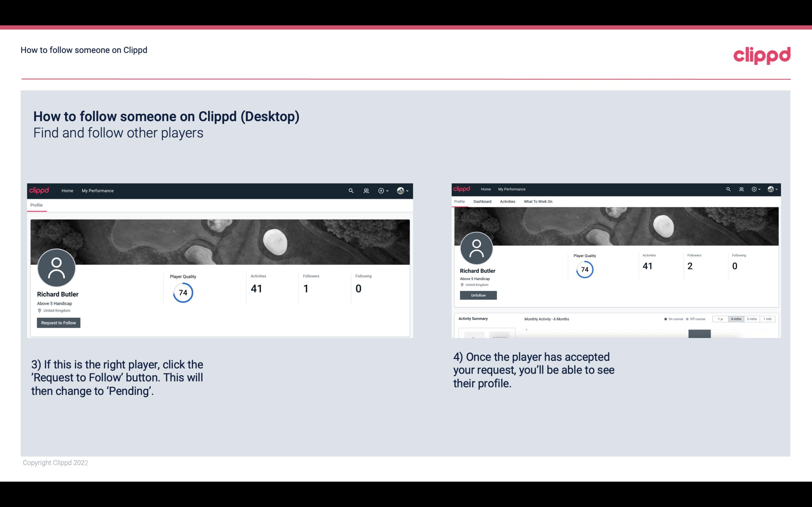Click the 'Request to Follow' button
Screen dimensions: 812x507
[58, 323]
